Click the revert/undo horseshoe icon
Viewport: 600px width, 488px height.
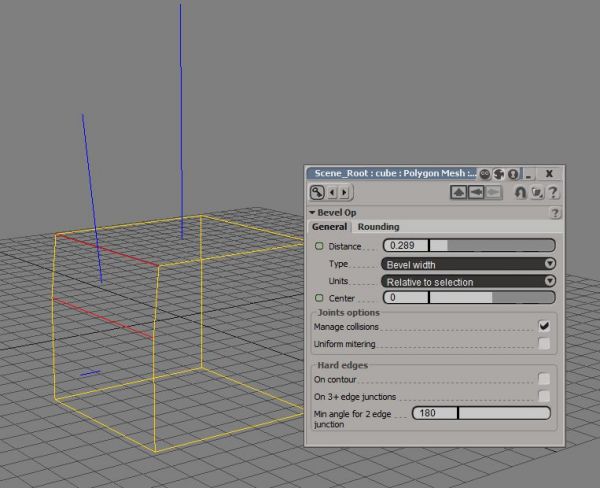(520, 192)
